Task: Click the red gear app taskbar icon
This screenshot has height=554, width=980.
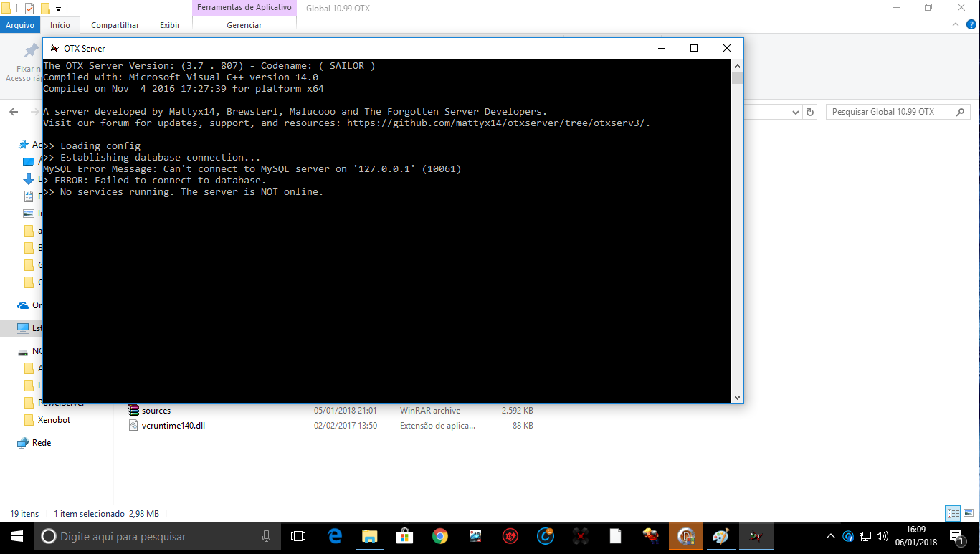Action: click(510, 536)
